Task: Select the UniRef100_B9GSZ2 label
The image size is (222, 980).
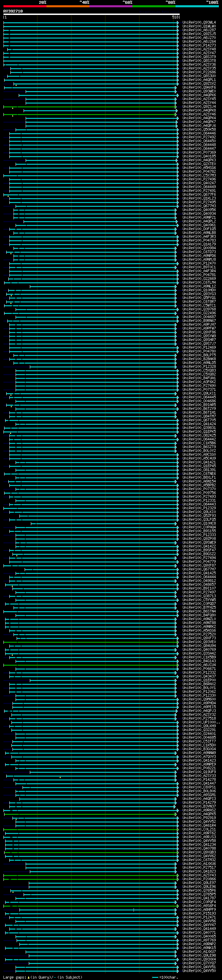Action: [x=199, y=554]
